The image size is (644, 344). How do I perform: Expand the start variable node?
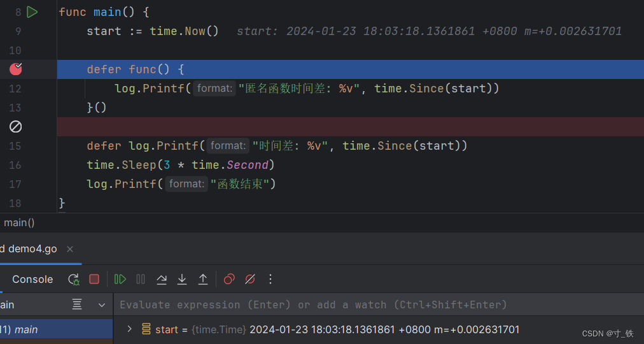click(130, 329)
